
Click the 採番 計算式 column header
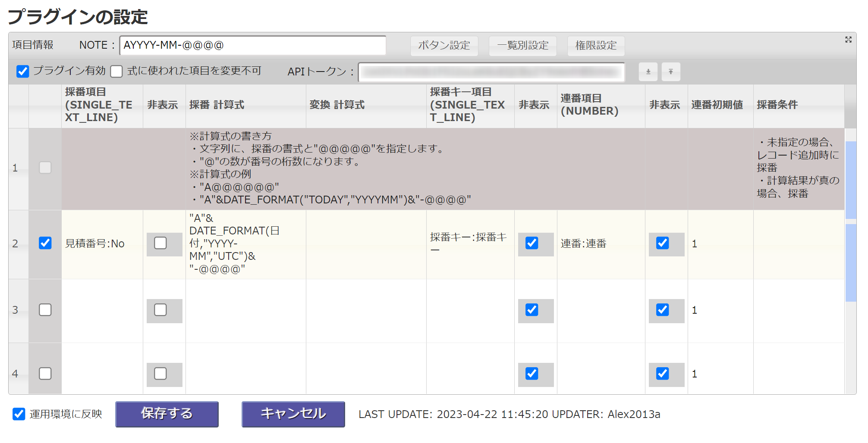(246, 106)
